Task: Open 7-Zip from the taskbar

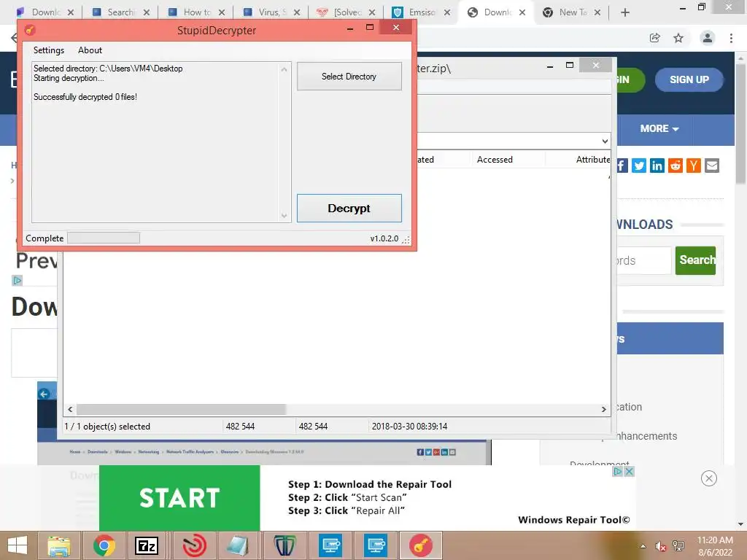Action: 147,545
